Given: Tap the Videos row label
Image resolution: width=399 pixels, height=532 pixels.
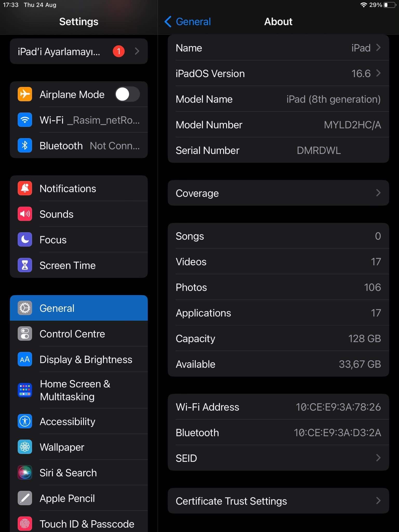Looking at the screenshot, I should [191, 262].
